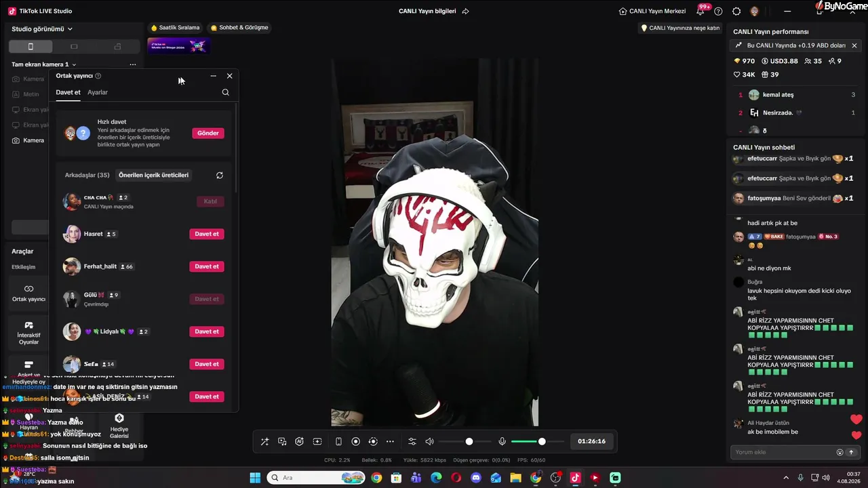This screenshot has height=488, width=868.
Task: Send a quick invite with Gönder
Action: tap(208, 133)
